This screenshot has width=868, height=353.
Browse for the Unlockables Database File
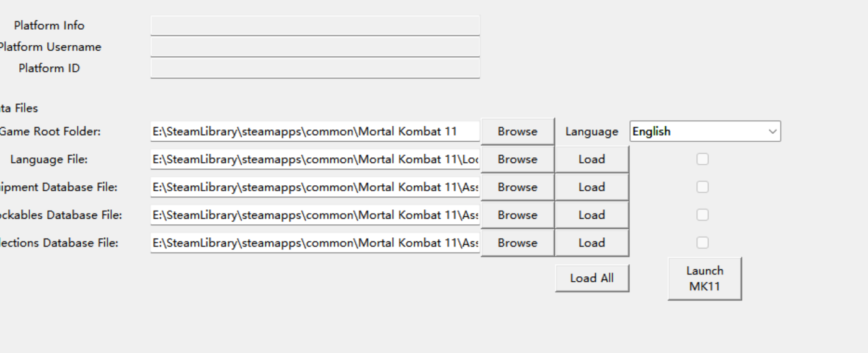[517, 215]
